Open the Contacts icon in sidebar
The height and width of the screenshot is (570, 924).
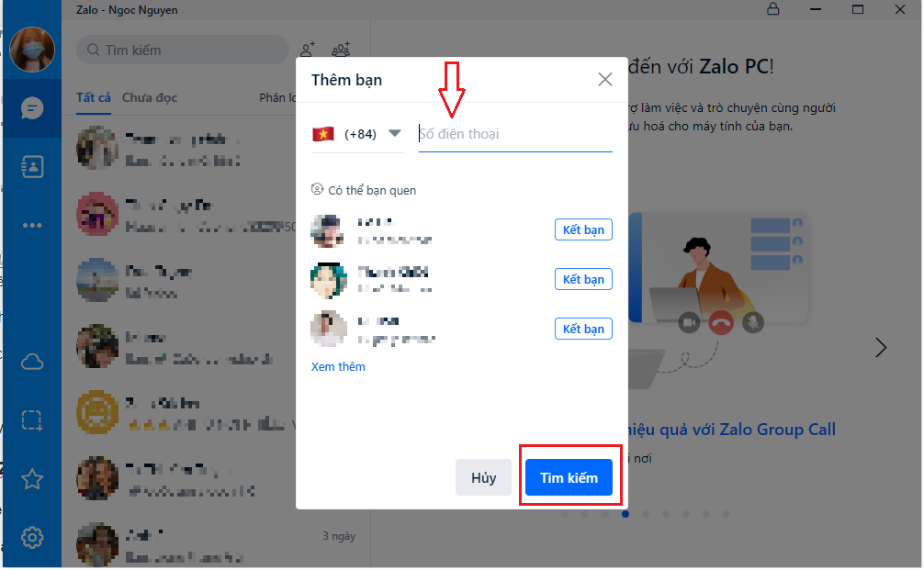[32, 167]
